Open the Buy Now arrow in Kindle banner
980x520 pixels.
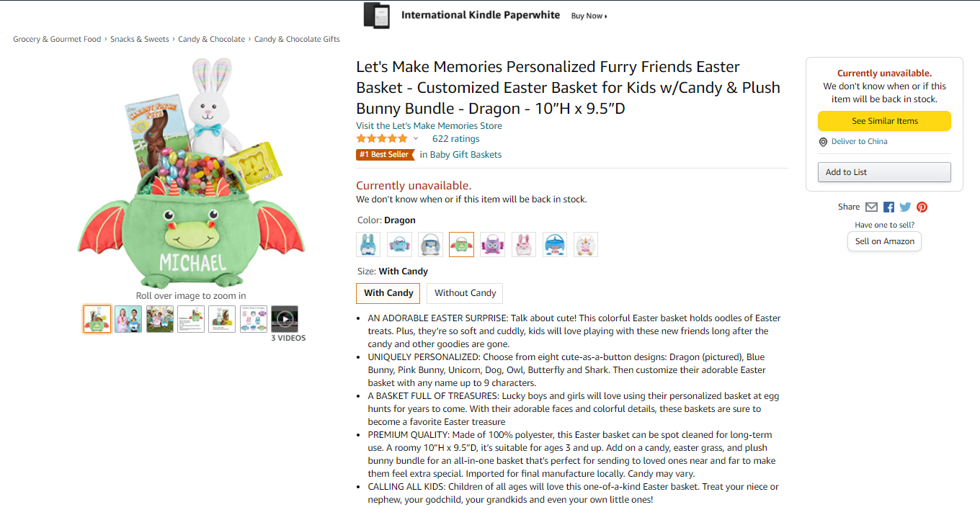click(589, 16)
